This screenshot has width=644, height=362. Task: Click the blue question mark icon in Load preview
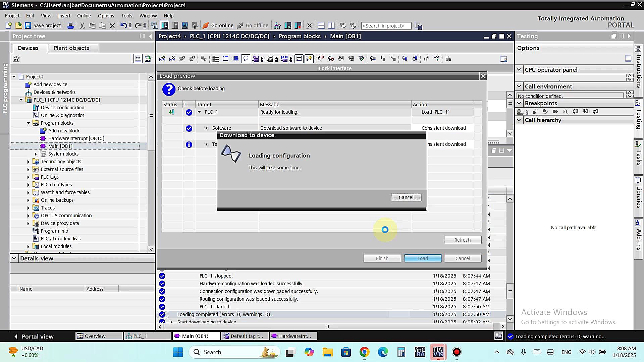pyautogui.click(x=169, y=89)
